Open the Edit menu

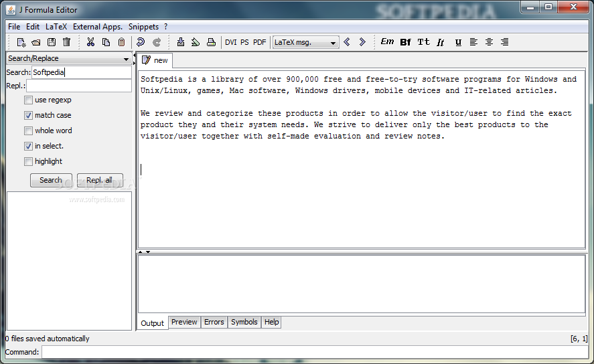tap(33, 27)
